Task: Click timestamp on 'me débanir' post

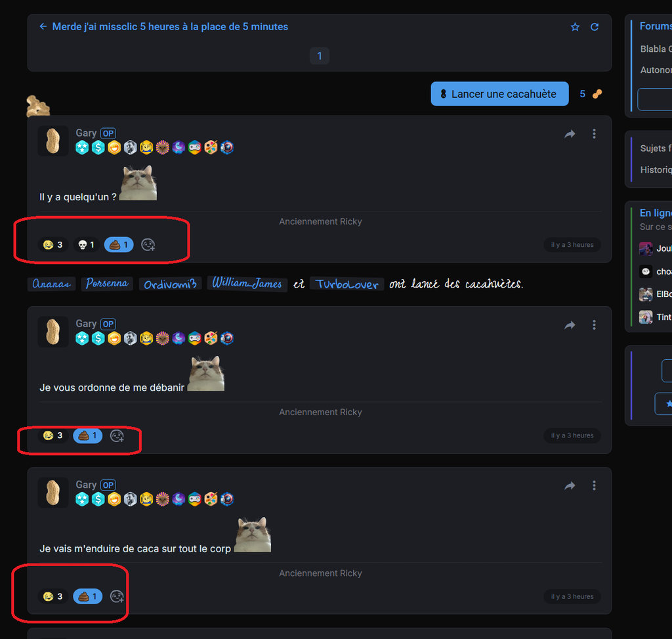Action: point(572,435)
